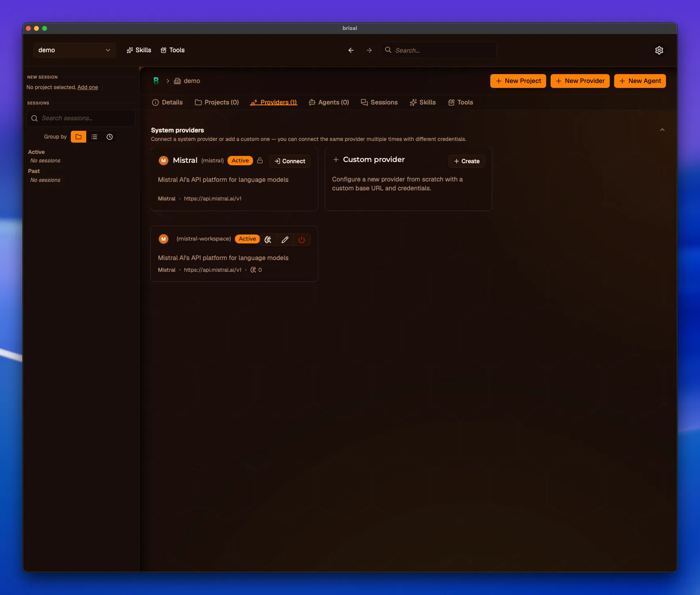Open the demo workspace dropdown
Screen dimensions: 700x595
[74, 50]
